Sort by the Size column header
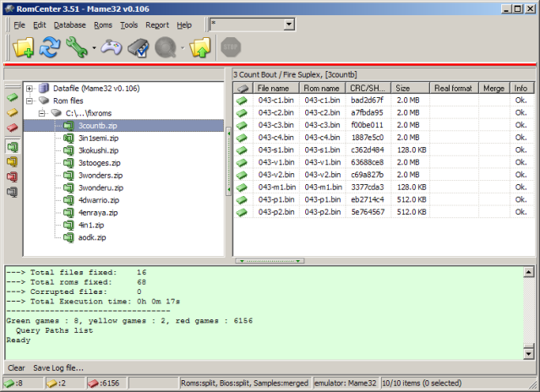This screenshot has height=392, width=540. click(411, 88)
